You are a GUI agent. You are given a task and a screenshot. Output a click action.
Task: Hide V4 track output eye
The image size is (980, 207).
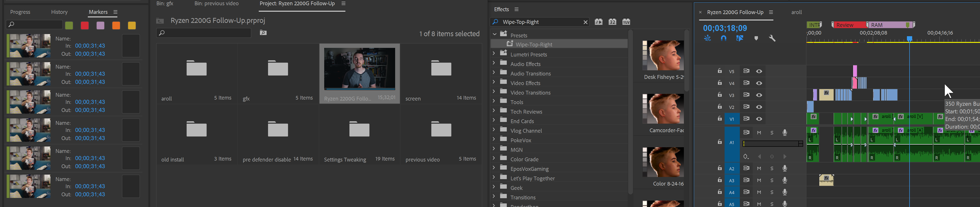pyautogui.click(x=759, y=83)
